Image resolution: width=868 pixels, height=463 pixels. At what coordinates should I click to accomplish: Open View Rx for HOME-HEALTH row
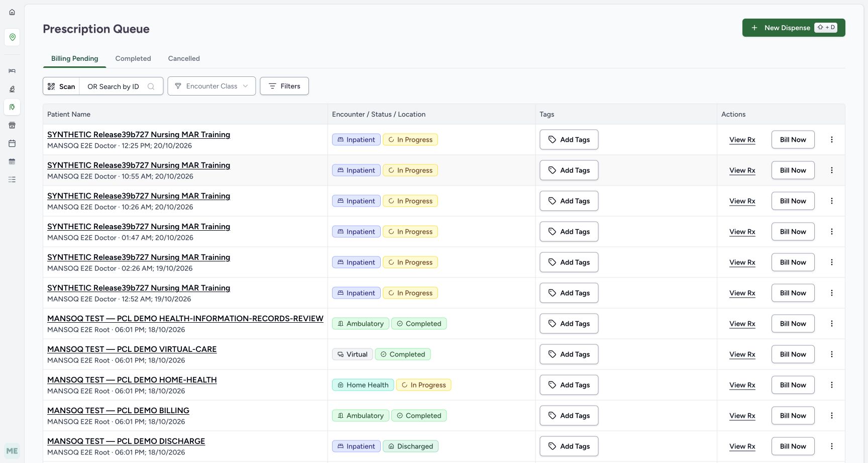click(x=742, y=385)
